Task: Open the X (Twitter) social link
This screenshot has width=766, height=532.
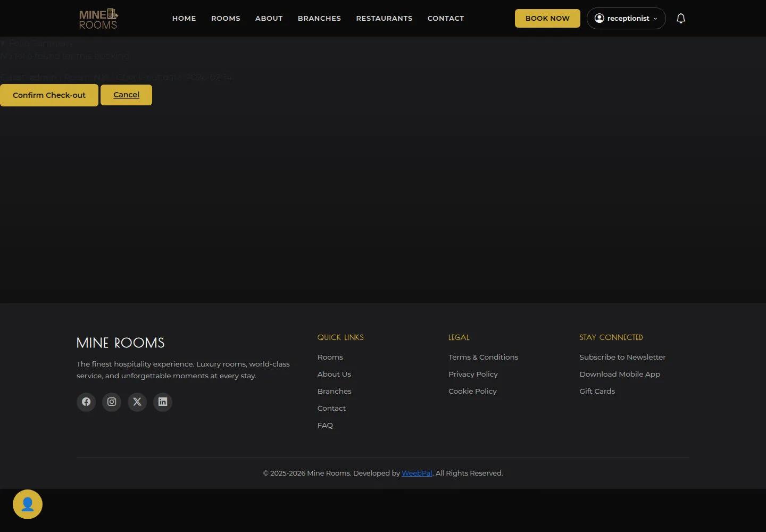Action: 137,402
